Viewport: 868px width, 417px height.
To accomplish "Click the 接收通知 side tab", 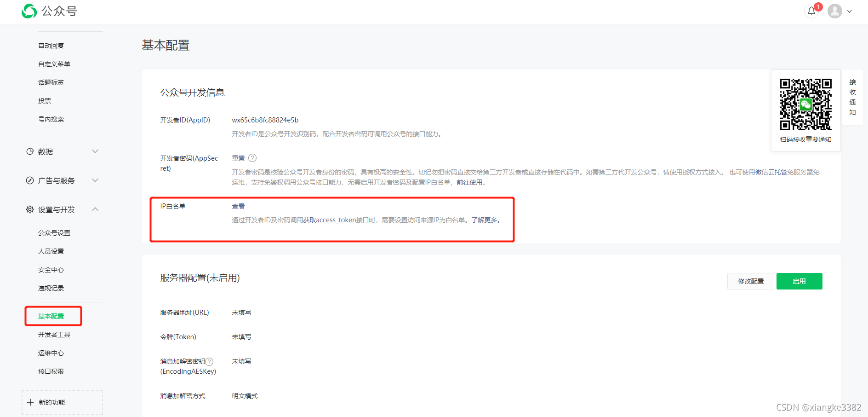I will tap(852, 97).
